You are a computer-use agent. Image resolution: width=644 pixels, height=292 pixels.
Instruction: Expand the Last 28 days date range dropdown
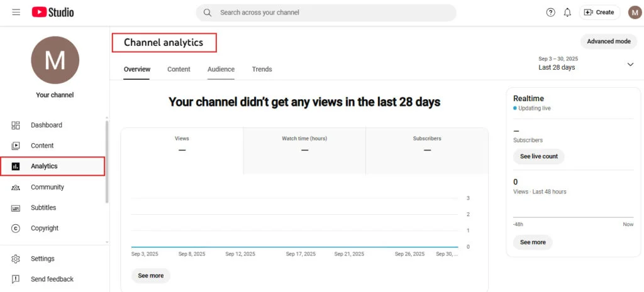(630, 63)
